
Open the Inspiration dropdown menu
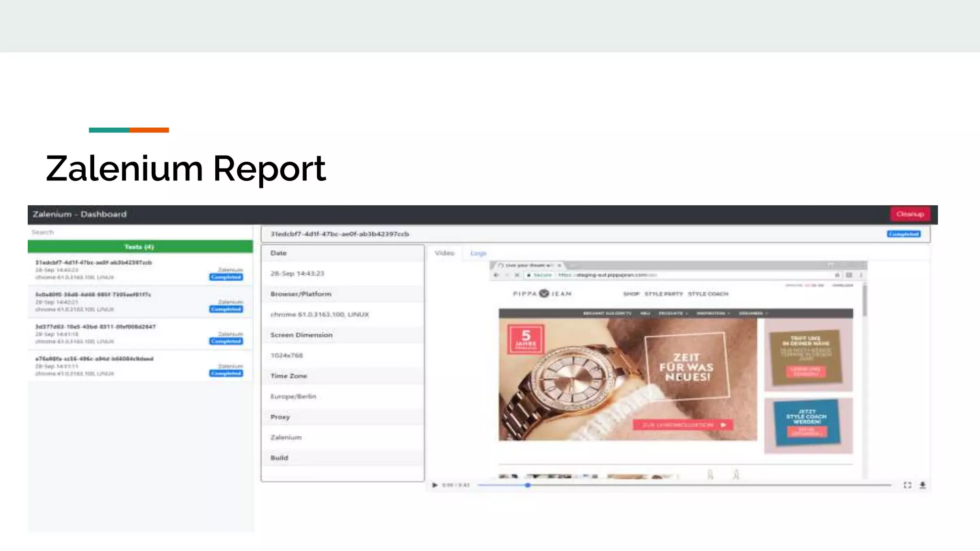click(713, 313)
